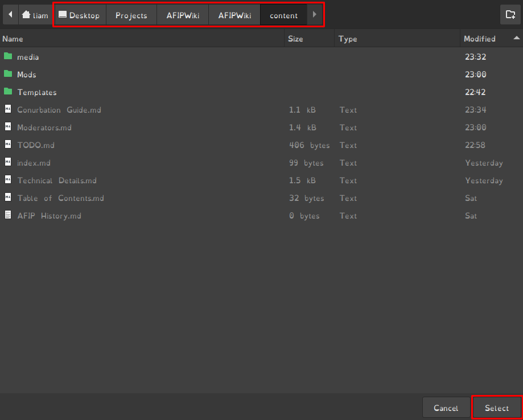Toggle Modified column sort order arrow
The height and width of the screenshot is (420, 523).
click(x=516, y=39)
